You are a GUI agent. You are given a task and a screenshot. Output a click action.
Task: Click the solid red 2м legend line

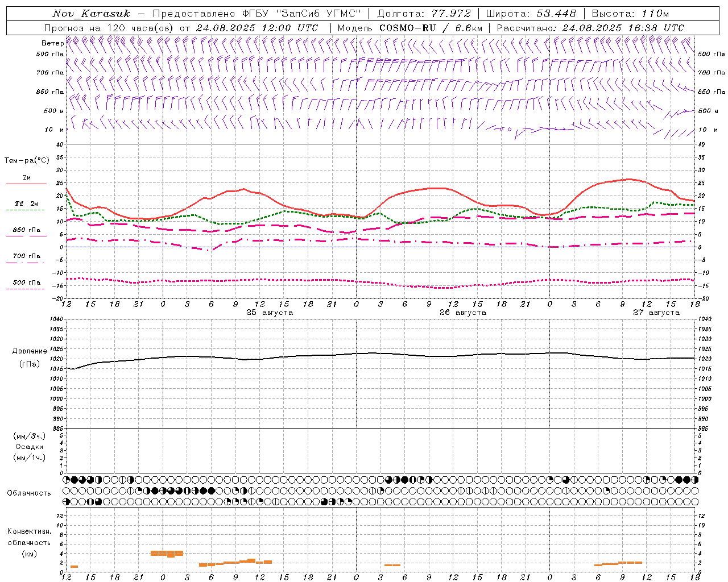[x=26, y=184]
